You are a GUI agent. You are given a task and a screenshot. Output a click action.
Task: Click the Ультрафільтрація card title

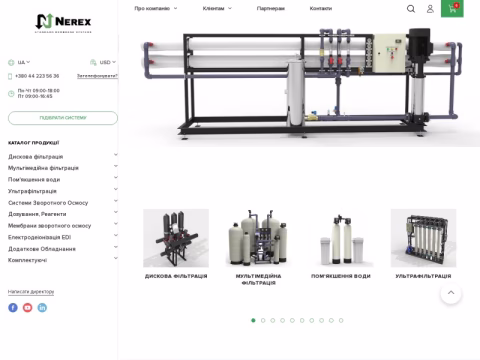(x=423, y=276)
